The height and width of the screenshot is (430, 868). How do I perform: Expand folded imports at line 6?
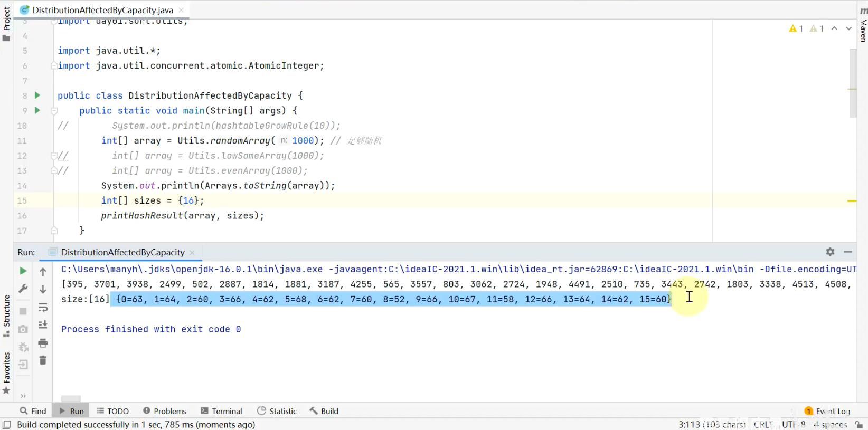[54, 66]
